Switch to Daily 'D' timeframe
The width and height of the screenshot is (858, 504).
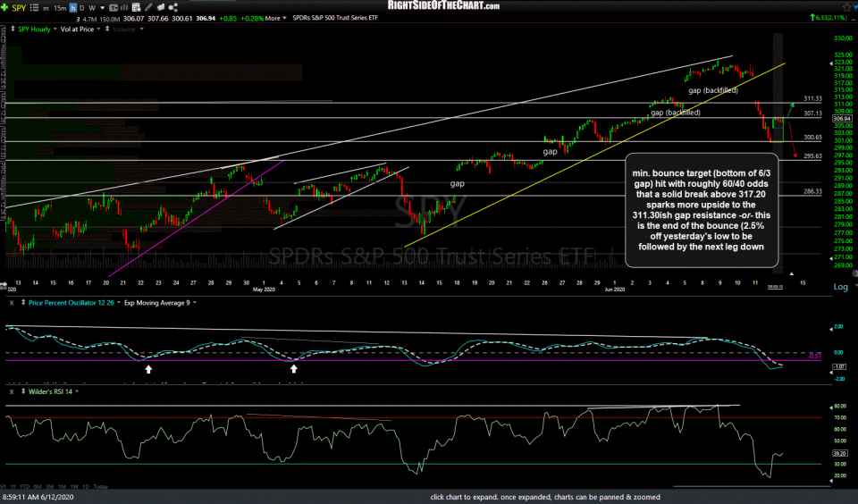(82, 8)
